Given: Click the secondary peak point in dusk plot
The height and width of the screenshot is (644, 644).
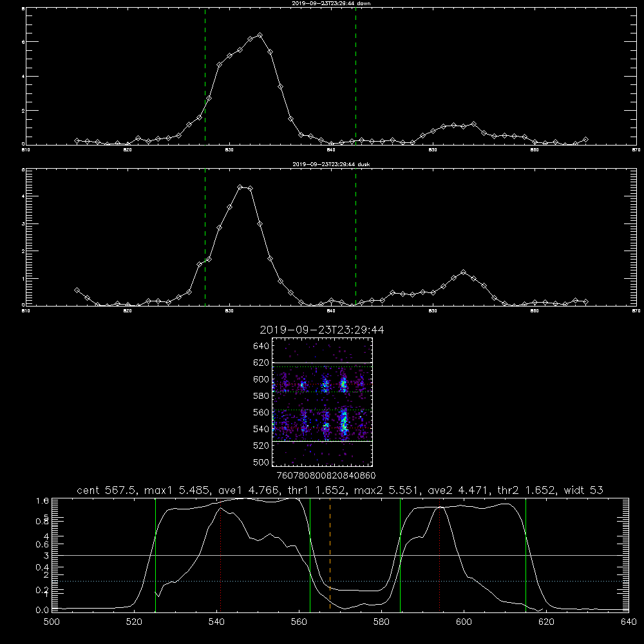Looking at the screenshot, I should 463,272.
